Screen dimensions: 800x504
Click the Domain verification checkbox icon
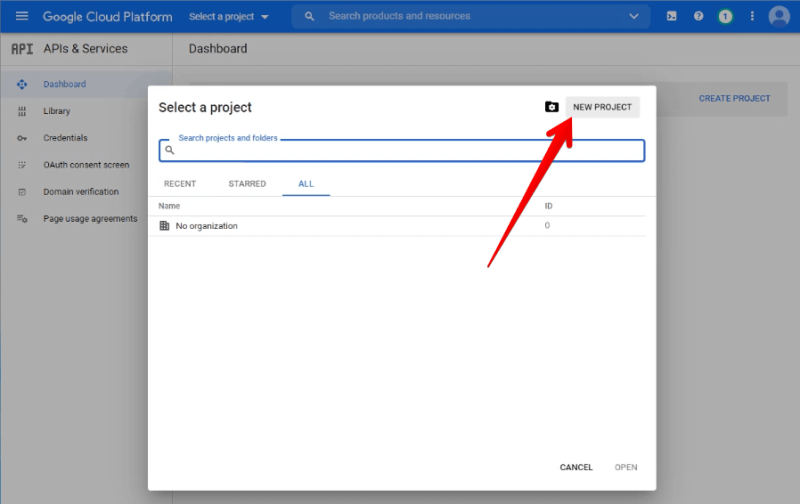(22, 192)
